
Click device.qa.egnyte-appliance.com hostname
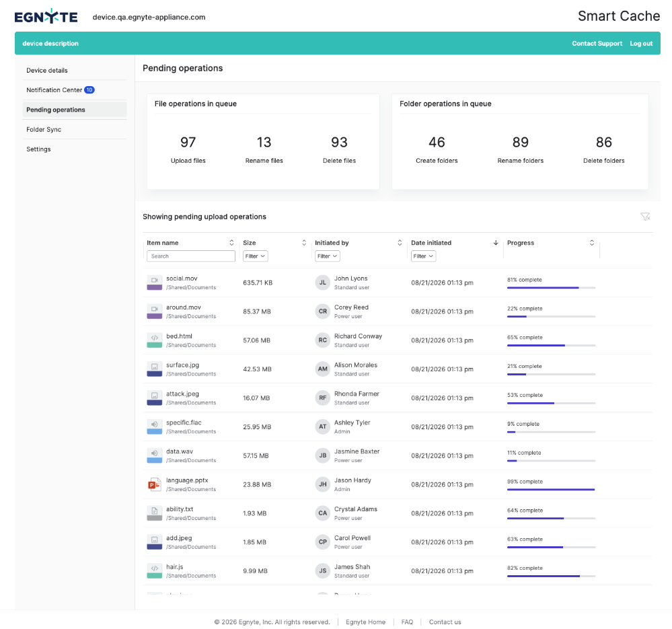tap(149, 17)
